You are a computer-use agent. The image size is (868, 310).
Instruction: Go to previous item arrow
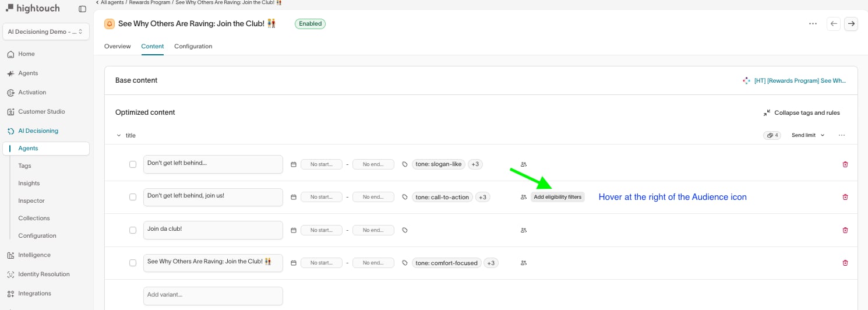834,24
